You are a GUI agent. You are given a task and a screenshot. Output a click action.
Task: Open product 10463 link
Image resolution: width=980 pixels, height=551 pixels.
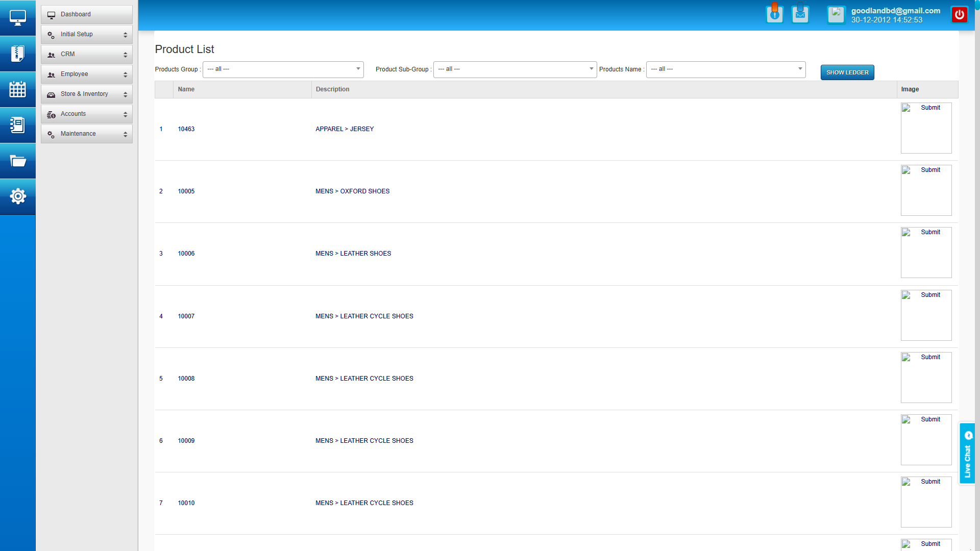click(186, 129)
